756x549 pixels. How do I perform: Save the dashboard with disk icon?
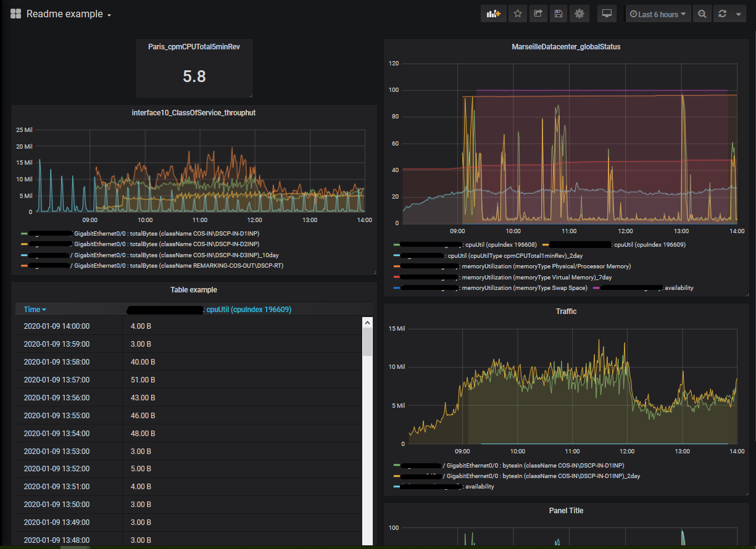(559, 14)
